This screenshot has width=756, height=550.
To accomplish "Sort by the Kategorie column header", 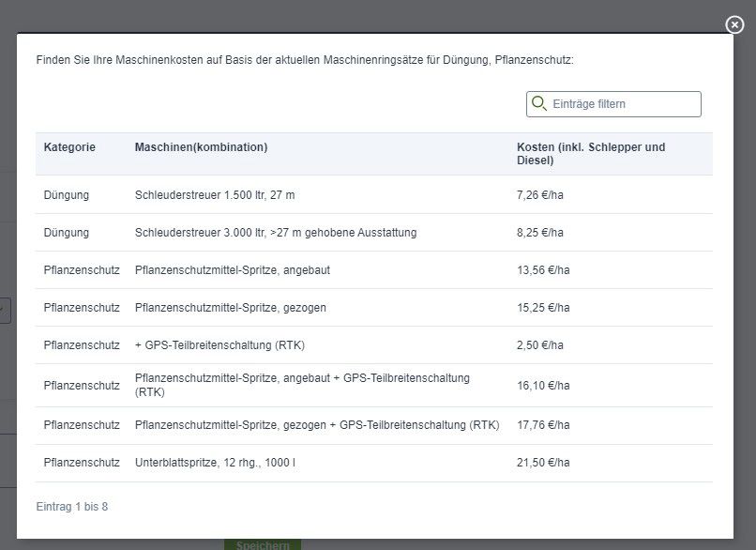I will tap(69, 147).
